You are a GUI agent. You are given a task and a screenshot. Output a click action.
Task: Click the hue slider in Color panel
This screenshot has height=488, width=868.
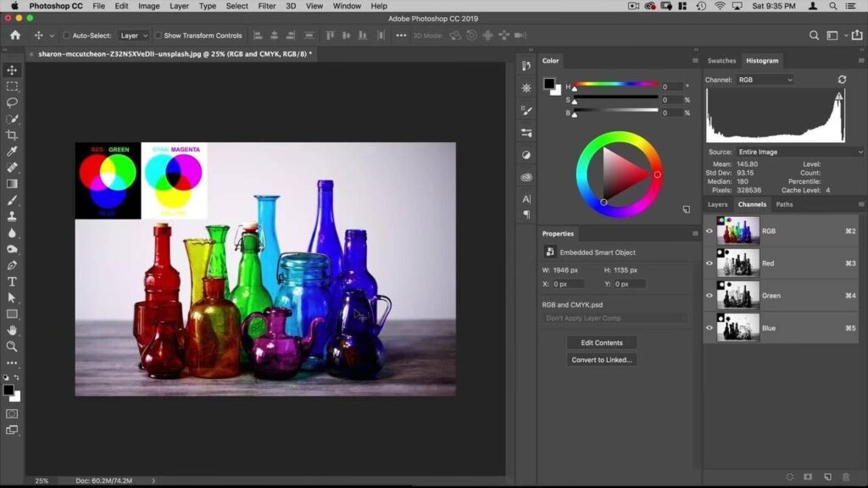point(615,84)
